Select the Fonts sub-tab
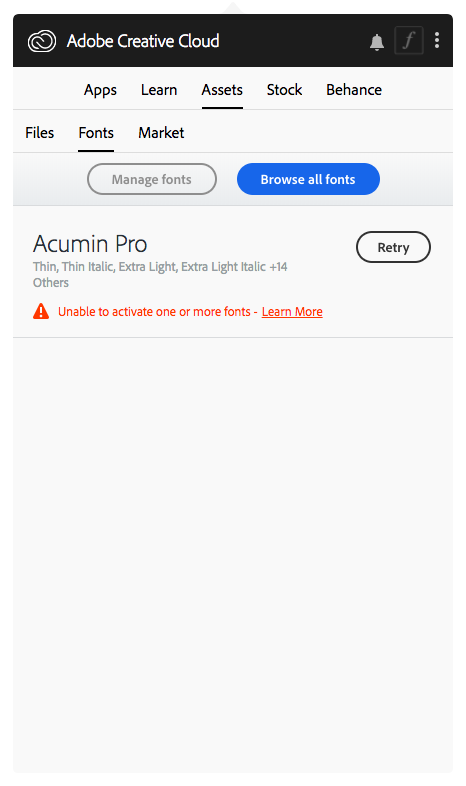 96,133
